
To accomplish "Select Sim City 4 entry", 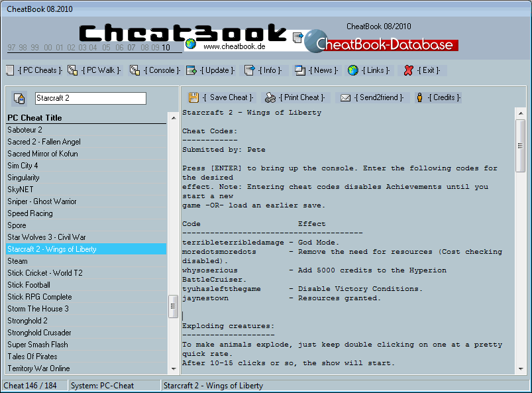I will [87, 166].
